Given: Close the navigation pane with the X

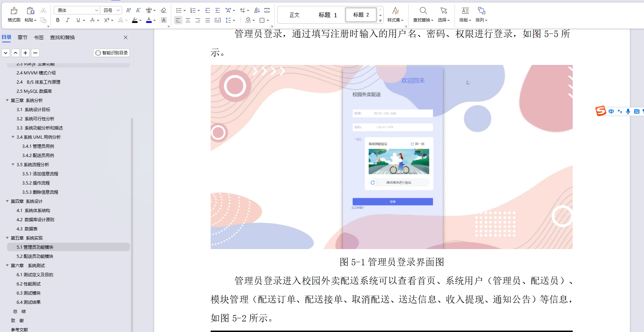Looking at the screenshot, I should [126, 37].
